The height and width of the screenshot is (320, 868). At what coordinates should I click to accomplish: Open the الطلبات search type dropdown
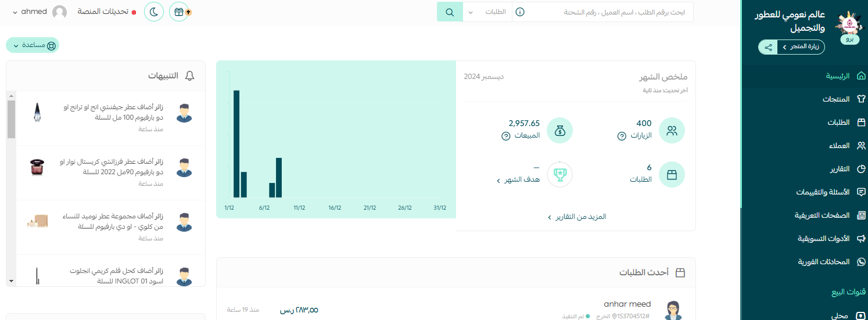[487, 12]
